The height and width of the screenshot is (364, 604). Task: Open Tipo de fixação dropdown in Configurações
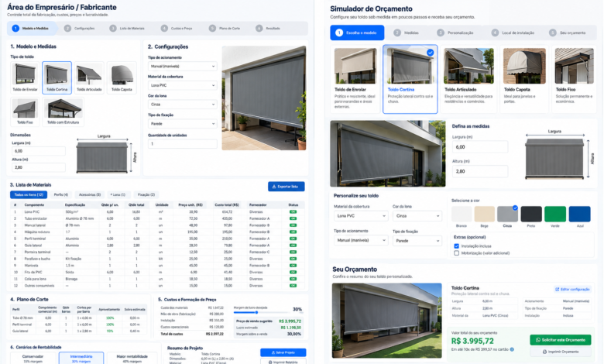tap(182, 124)
